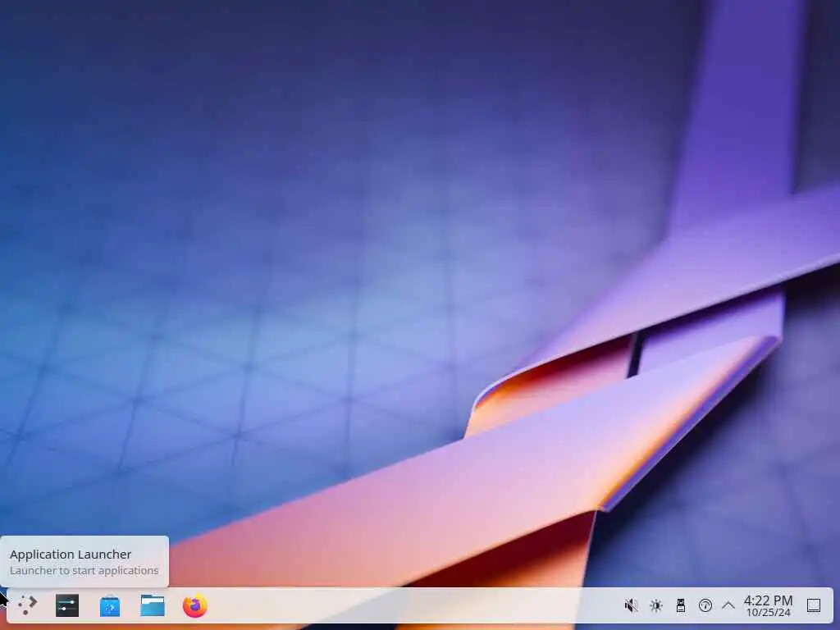Expand the hidden system tray icons
Viewport: 840px width, 630px height.
pyautogui.click(x=728, y=605)
